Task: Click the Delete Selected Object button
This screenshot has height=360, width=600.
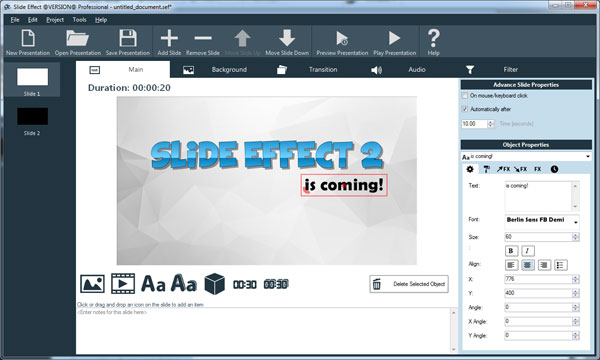Action: click(409, 284)
